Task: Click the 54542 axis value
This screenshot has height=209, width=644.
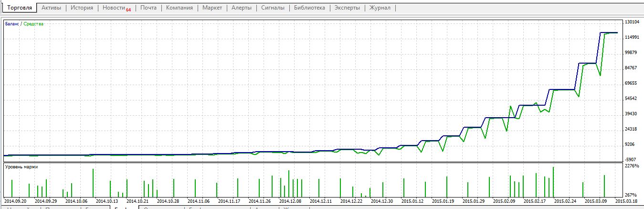Action: pyautogui.click(x=631, y=99)
